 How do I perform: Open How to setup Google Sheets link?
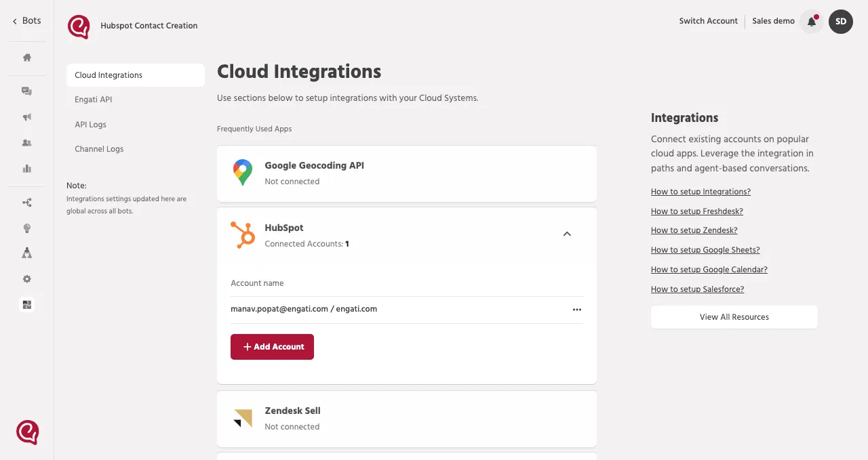tap(705, 250)
